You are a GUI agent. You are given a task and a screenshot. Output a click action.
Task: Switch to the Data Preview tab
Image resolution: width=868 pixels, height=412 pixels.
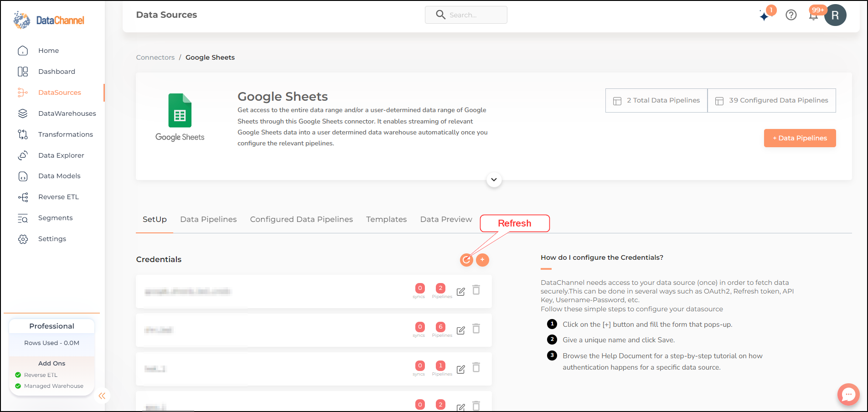point(446,220)
